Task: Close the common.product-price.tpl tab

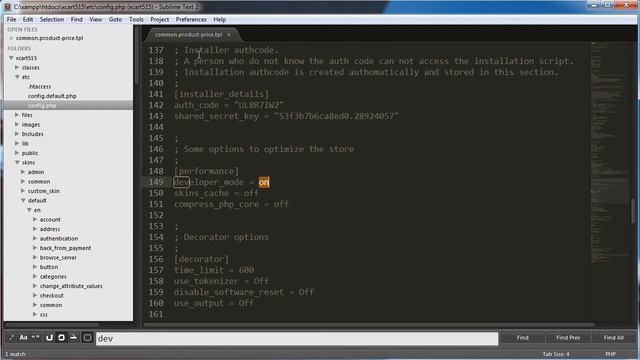Action: [229, 35]
